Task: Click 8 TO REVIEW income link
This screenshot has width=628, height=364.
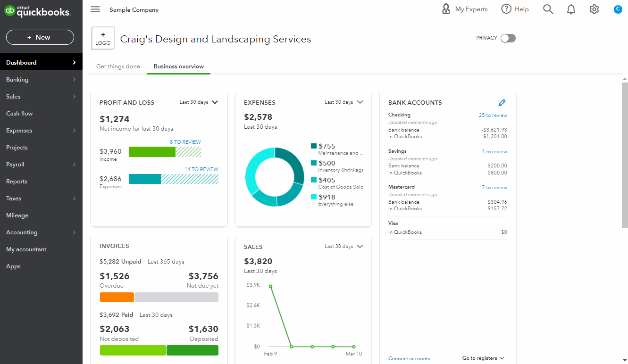Action: click(x=185, y=142)
